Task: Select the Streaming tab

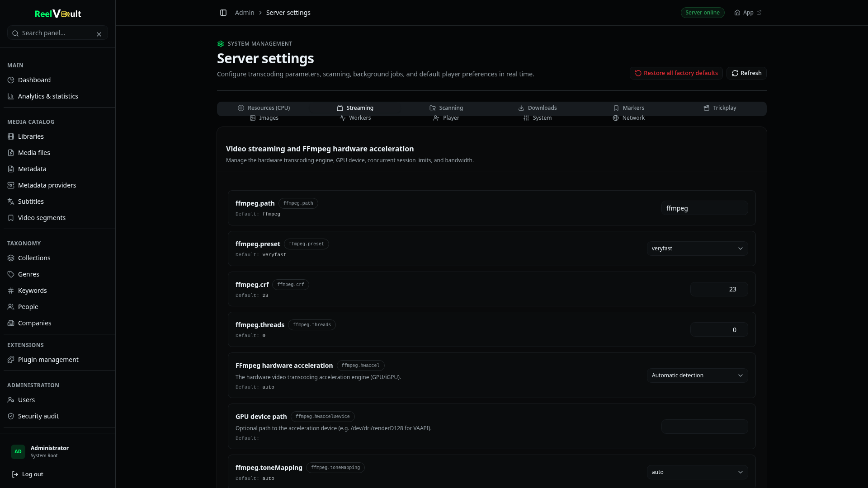Action: click(x=355, y=108)
